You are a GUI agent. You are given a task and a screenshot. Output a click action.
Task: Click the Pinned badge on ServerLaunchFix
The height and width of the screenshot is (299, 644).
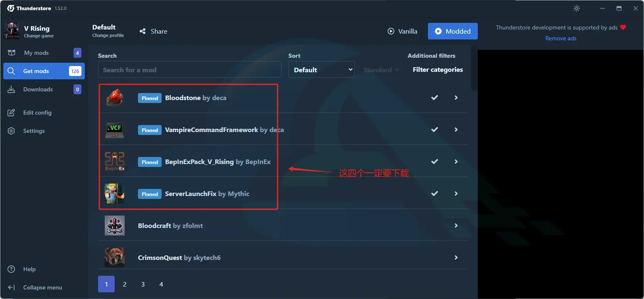(150, 194)
